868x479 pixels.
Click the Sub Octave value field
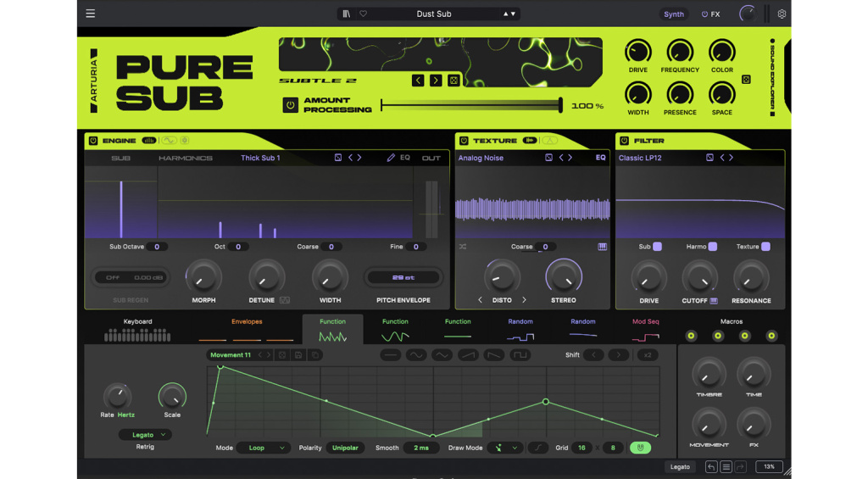click(157, 247)
